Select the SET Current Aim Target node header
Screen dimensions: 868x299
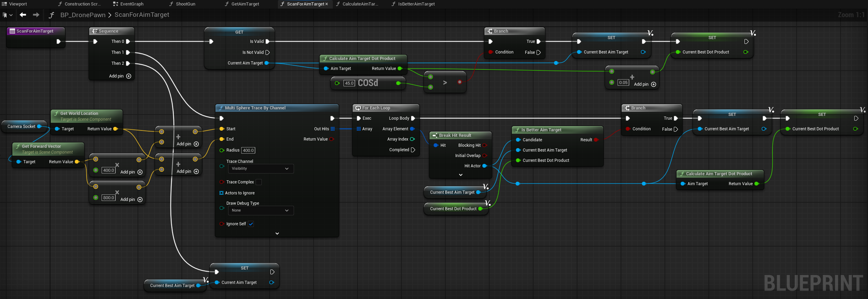(244, 268)
